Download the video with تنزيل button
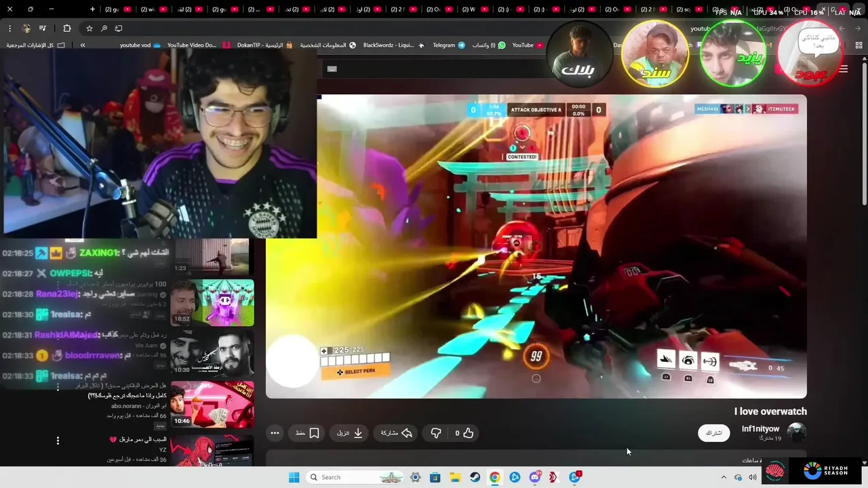 (x=350, y=433)
